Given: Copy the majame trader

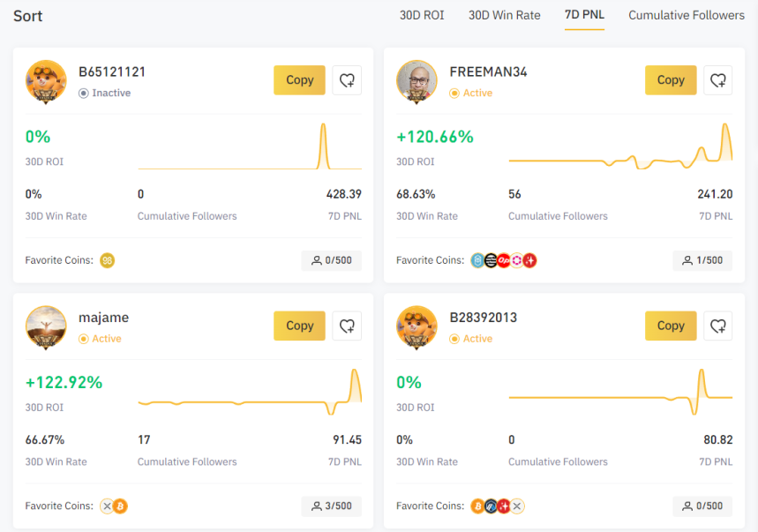Looking at the screenshot, I should point(300,326).
